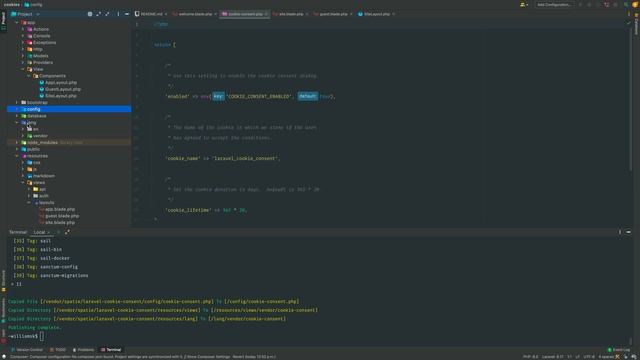Viewport: 640px width, 360px height.
Task: Open terminal panel options menu
Action: [x=620, y=232]
